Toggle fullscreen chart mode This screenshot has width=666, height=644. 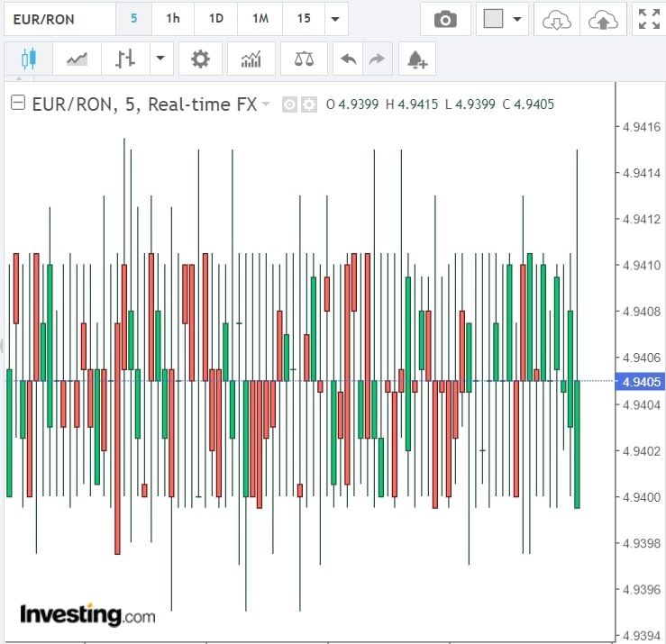click(x=648, y=19)
